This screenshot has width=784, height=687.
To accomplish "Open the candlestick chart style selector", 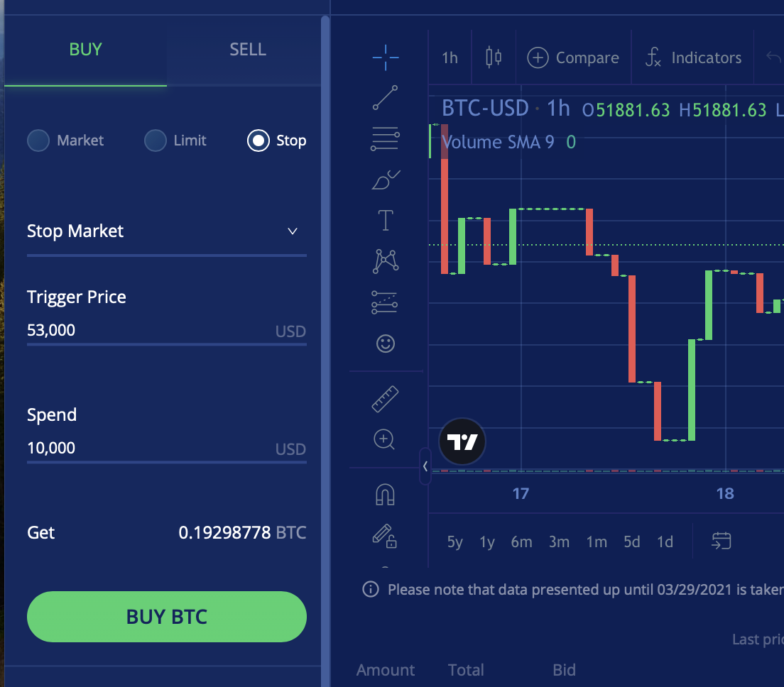I will coord(494,57).
